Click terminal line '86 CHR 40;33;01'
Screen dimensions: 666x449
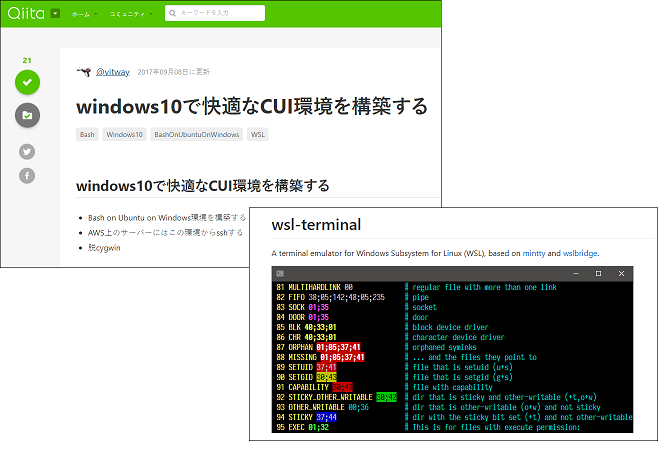(x=306, y=337)
